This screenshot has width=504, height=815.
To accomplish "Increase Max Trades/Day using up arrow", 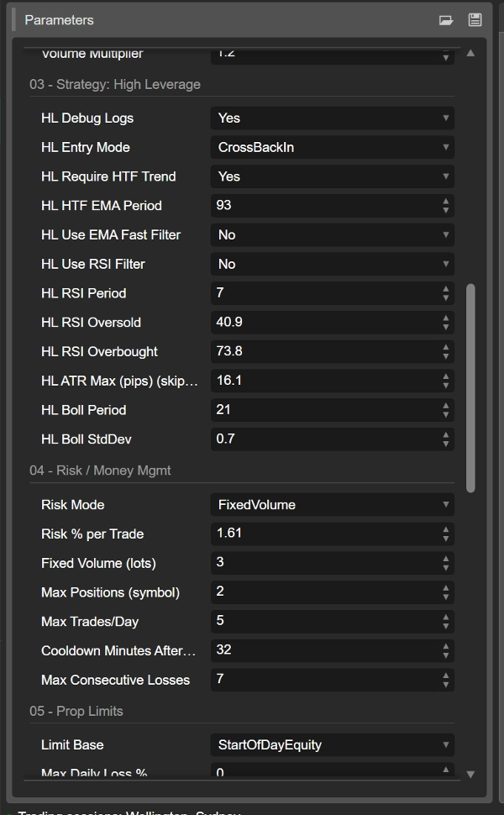I will click(446, 617).
